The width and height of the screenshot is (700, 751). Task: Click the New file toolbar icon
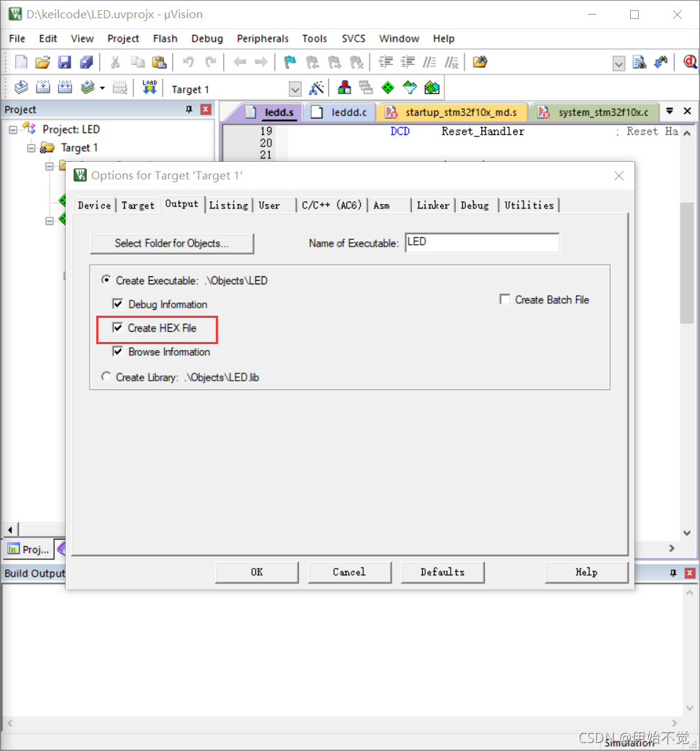21,62
